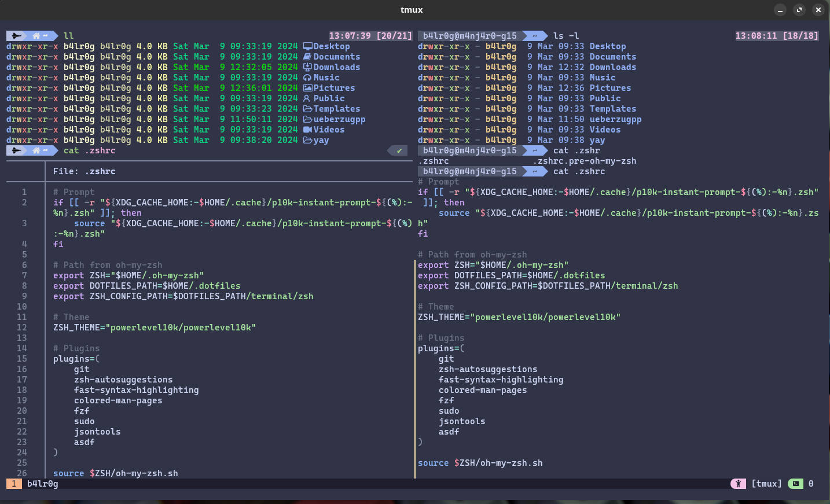Click colored-man-pages in the left pane
The image size is (830, 504).
pos(118,400)
